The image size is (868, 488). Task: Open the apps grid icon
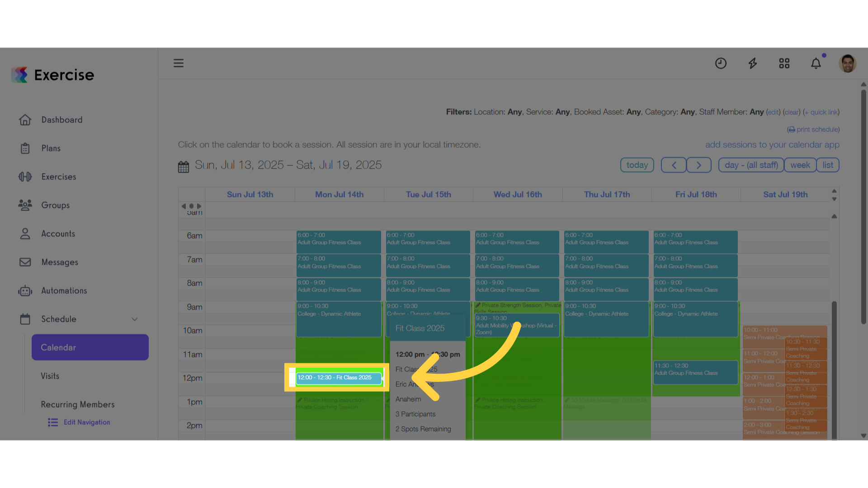click(x=784, y=63)
